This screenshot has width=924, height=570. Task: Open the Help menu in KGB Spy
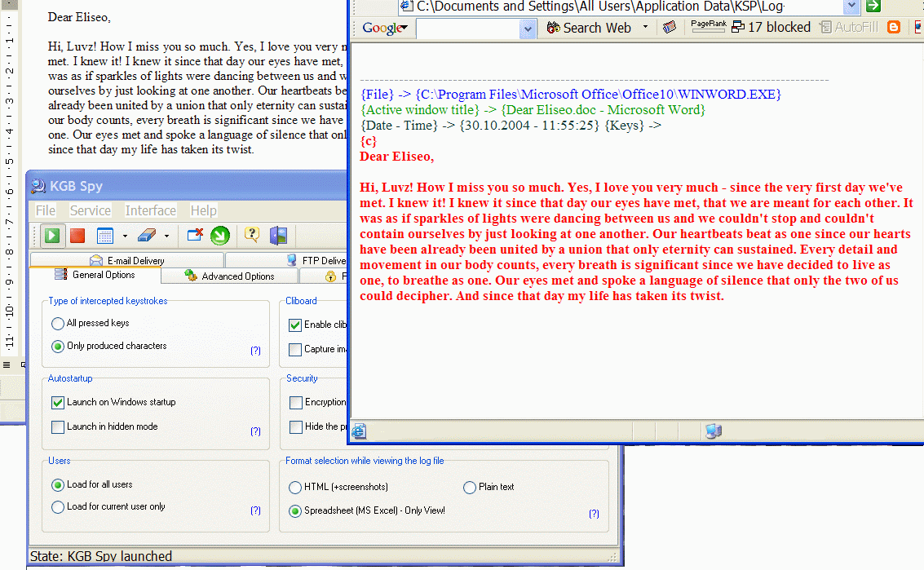(x=203, y=210)
